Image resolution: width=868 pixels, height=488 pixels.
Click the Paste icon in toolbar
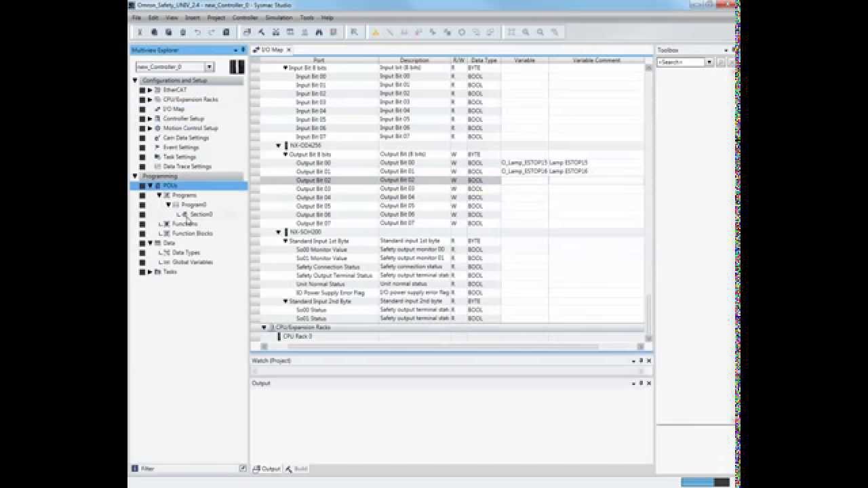[169, 32]
